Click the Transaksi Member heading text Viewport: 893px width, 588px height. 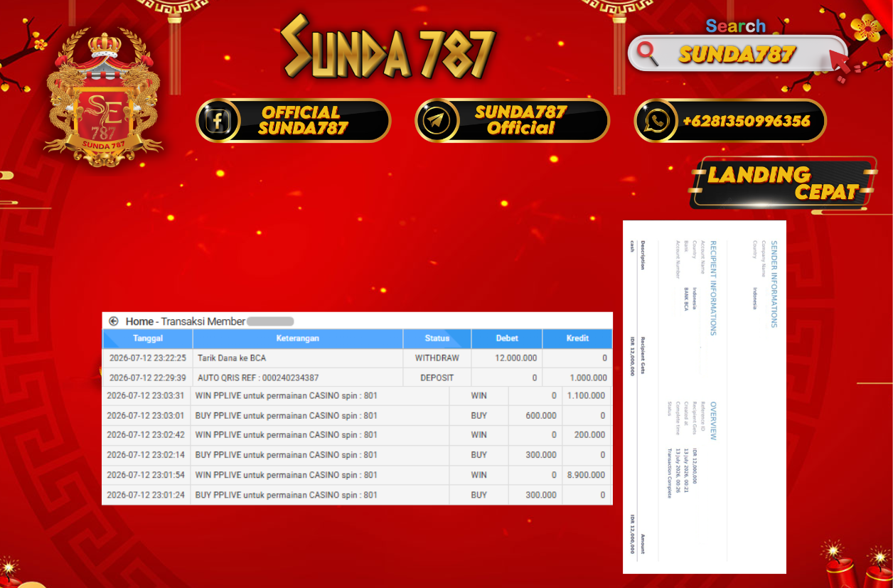[x=203, y=321]
